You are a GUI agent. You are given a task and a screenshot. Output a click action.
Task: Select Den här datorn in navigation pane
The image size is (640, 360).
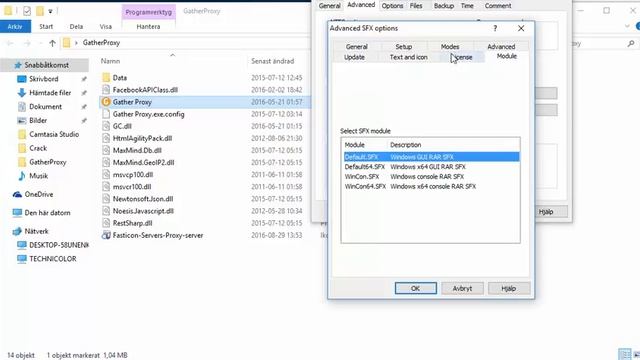[47, 213]
